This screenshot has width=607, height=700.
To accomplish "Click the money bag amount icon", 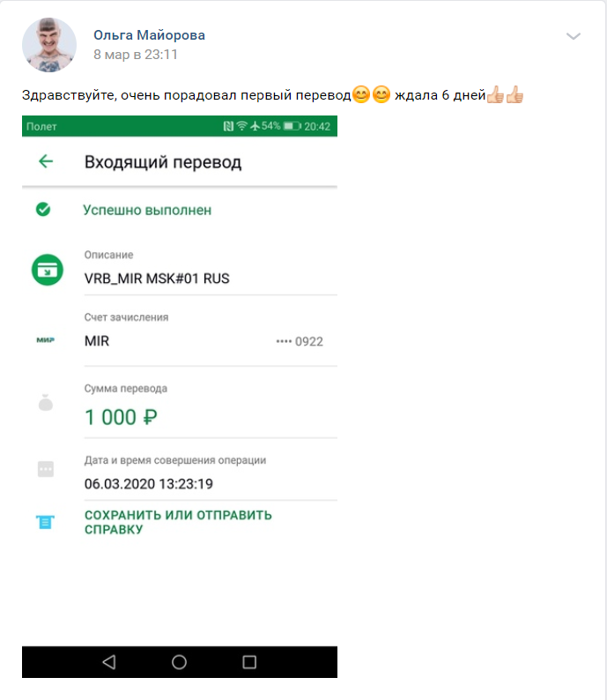I will click(x=46, y=402).
